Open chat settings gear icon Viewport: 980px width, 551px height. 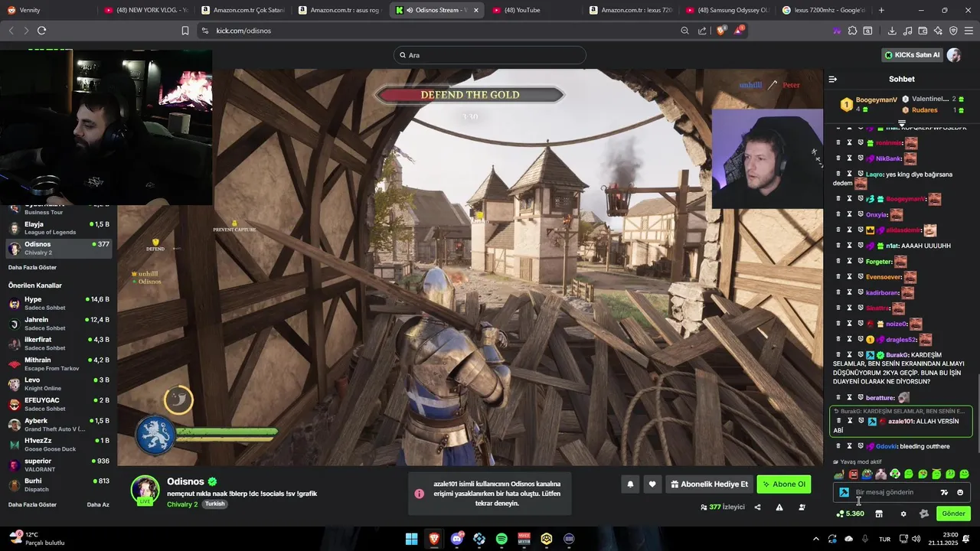[x=903, y=514]
